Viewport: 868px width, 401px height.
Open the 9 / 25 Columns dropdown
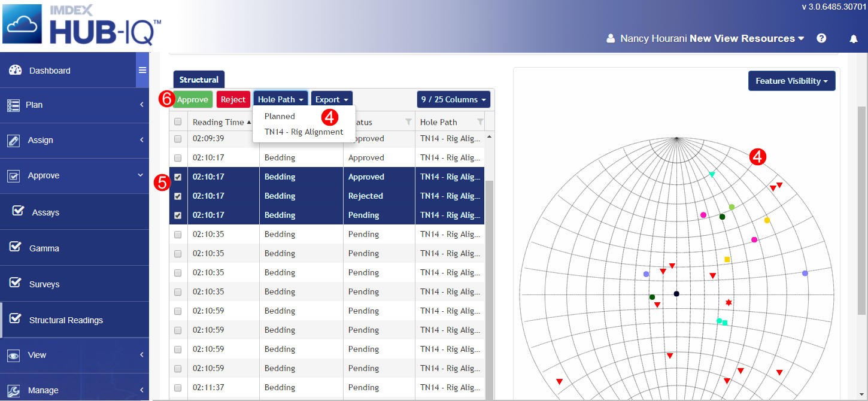coord(453,99)
